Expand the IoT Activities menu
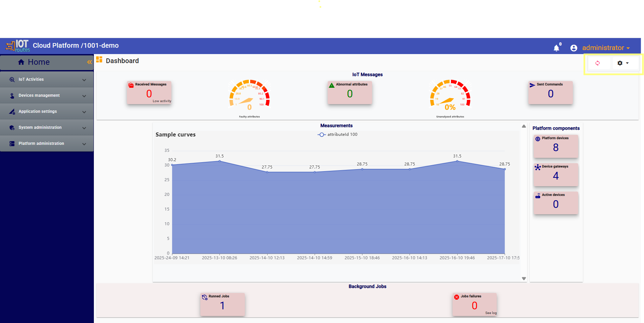The image size is (644, 323). pos(47,79)
